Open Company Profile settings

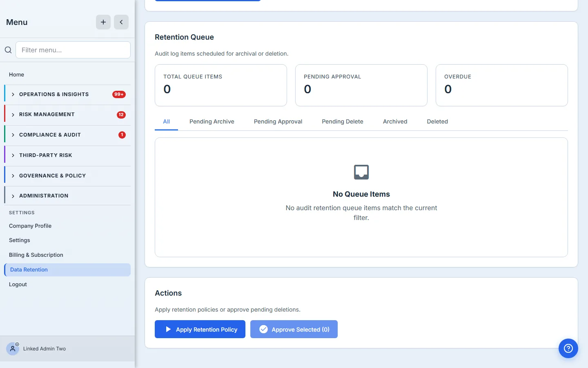(67, 226)
